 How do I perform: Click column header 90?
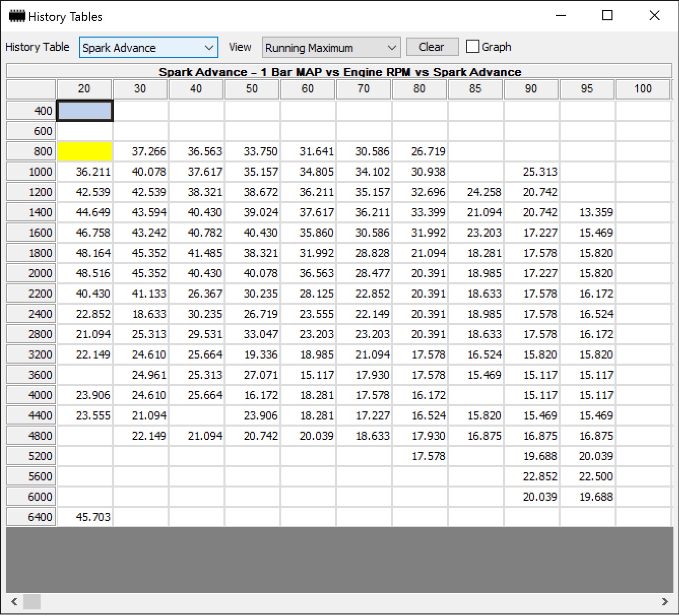click(531, 89)
